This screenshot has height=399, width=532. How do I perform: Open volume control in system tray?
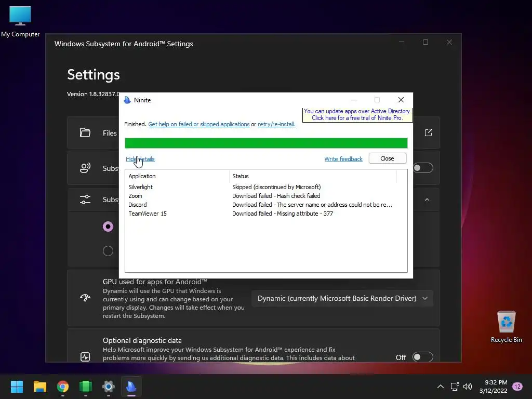click(468, 387)
